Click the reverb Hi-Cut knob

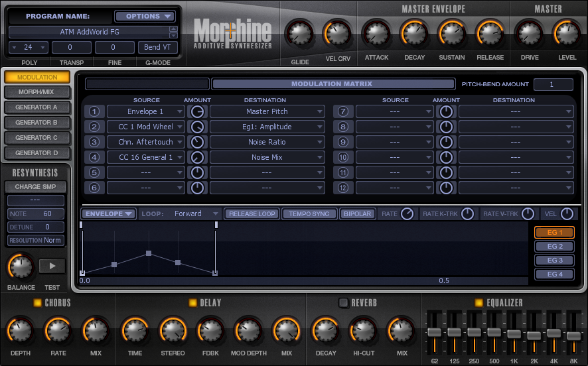pyautogui.click(x=364, y=331)
